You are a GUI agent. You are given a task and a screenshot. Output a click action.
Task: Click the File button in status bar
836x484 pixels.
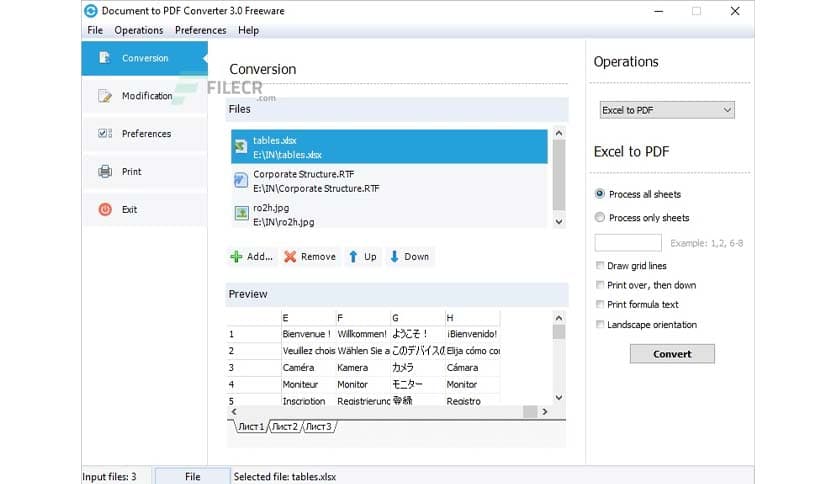click(x=192, y=477)
